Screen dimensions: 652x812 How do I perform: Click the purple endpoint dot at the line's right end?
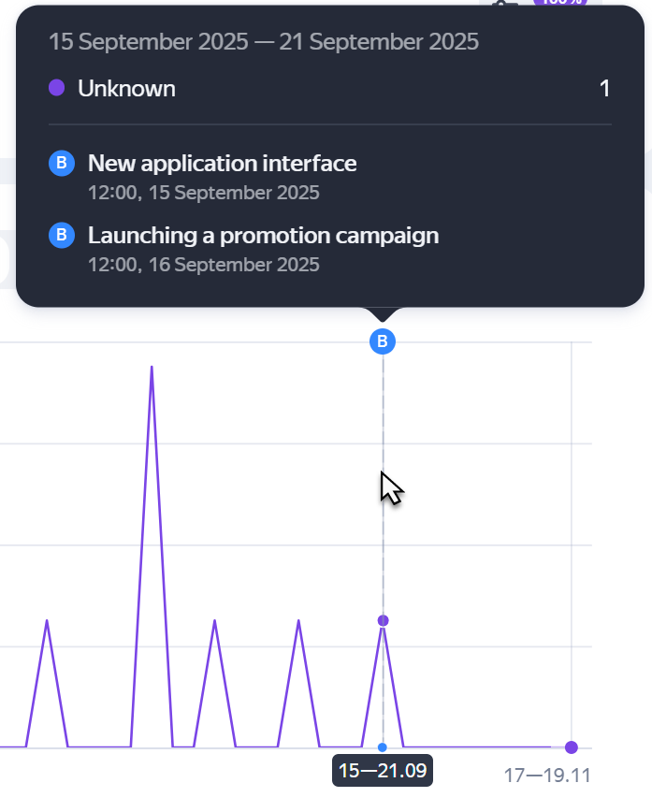(x=572, y=747)
